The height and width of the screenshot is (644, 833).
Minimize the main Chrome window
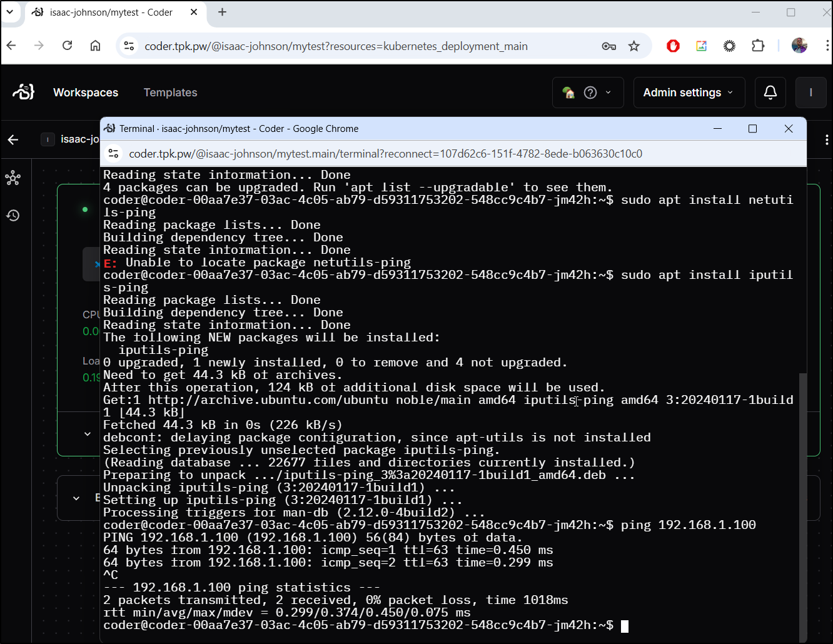pos(755,12)
